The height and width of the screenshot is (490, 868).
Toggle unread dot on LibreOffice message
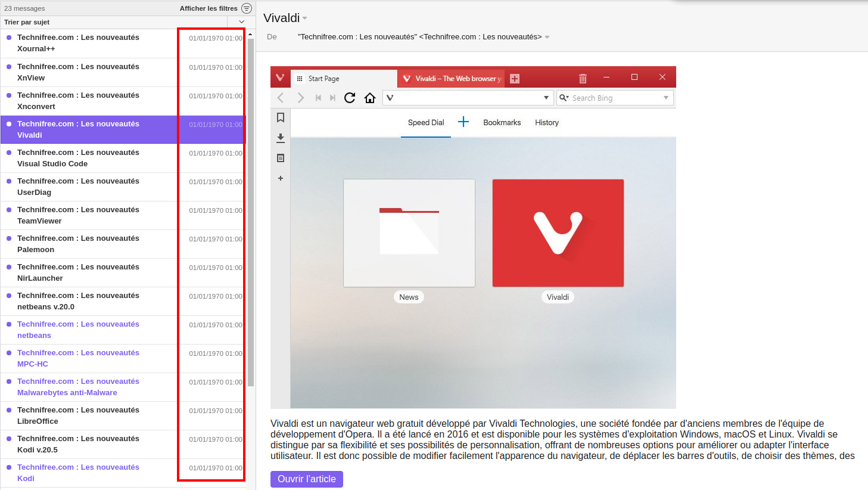pos(9,410)
